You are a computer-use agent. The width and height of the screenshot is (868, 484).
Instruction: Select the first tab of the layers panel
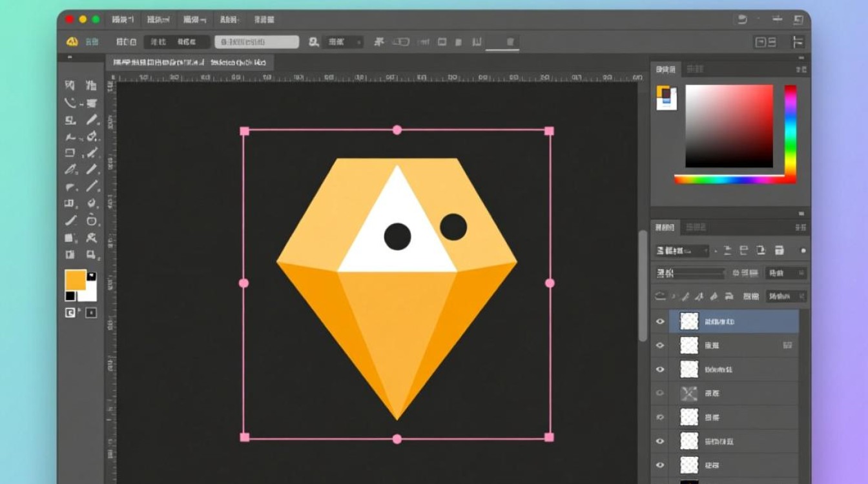point(665,227)
